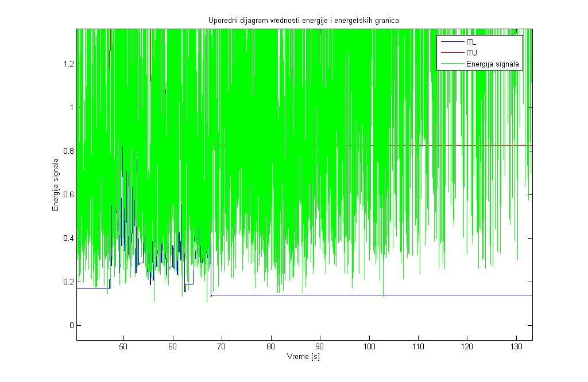The width and height of the screenshot is (588, 382).
Task: Click the x-axis tick label 120
Action: (467, 347)
